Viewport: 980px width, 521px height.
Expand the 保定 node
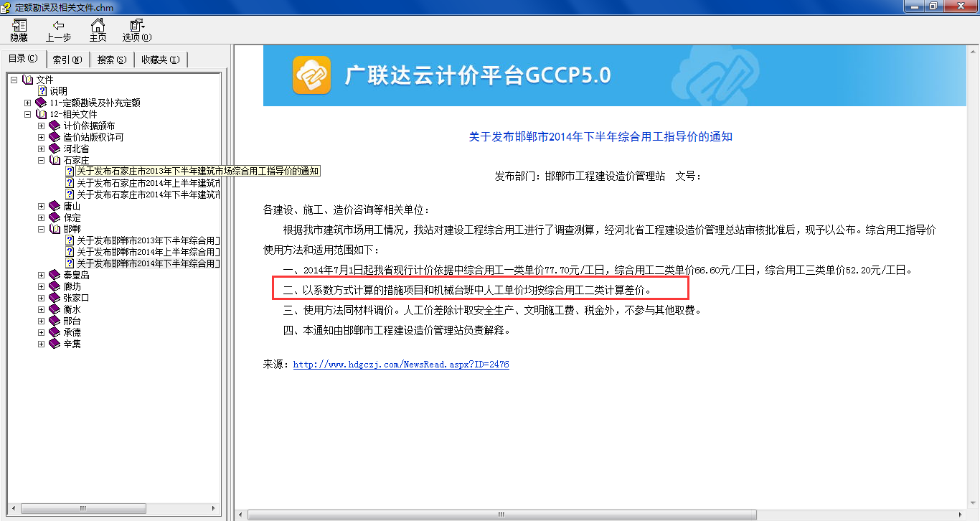pos(42,217)
